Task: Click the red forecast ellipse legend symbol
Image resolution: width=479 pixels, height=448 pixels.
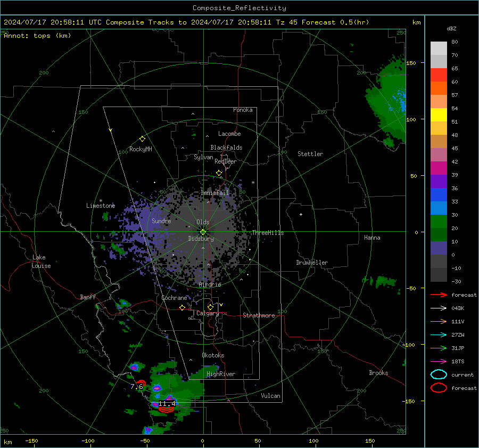Action: 439,388
